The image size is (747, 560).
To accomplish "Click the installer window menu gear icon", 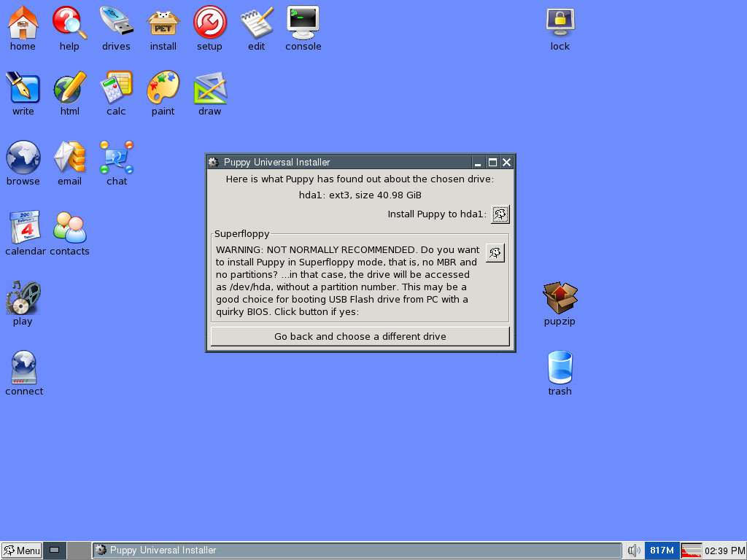I will tap(214, 163).
